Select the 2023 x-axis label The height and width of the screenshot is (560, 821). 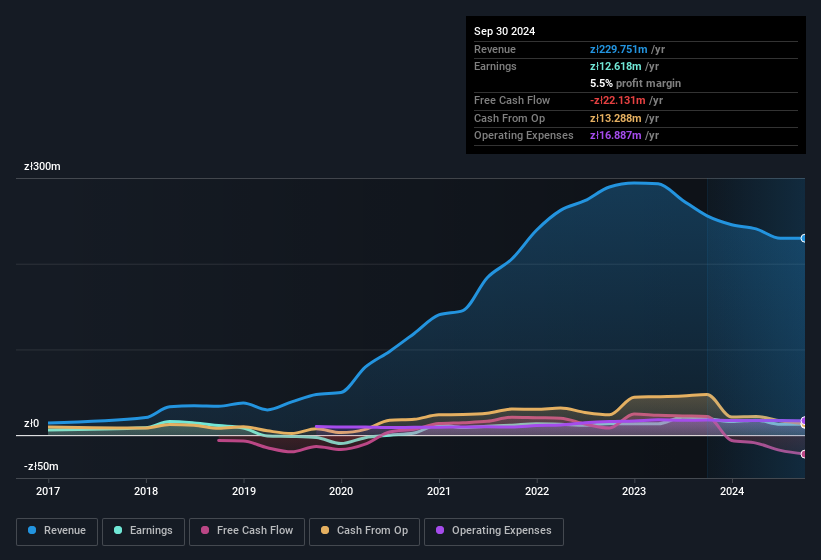[634, 491]
